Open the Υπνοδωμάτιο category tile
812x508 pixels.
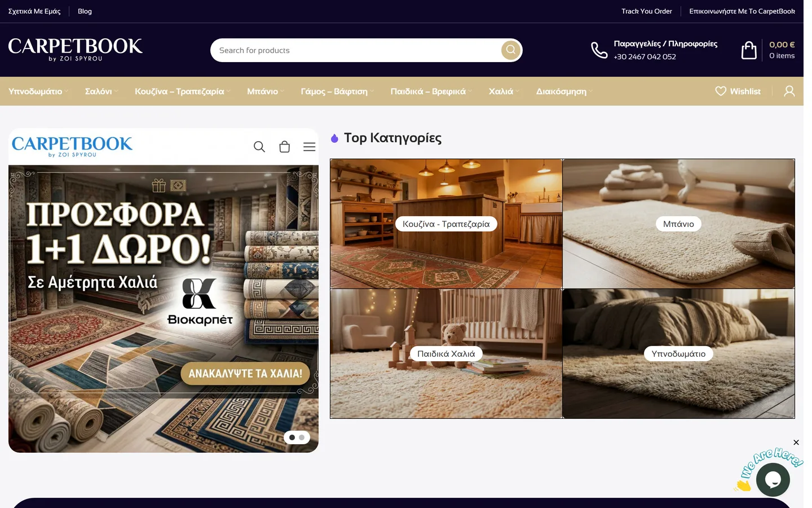click(678, 354)
